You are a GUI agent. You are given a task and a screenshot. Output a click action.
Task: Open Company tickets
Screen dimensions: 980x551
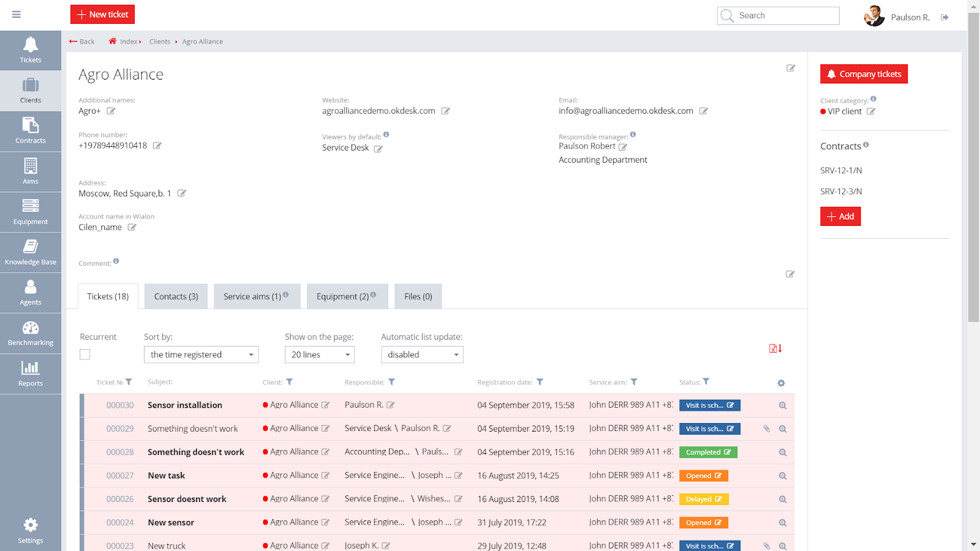click(x=864, y=73)
